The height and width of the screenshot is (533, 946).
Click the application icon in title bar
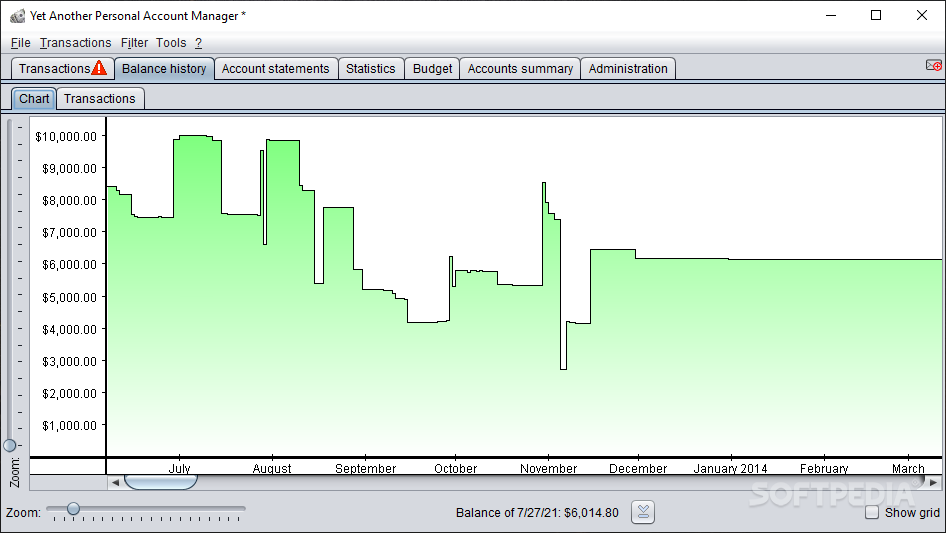click(x=17, y=16)
